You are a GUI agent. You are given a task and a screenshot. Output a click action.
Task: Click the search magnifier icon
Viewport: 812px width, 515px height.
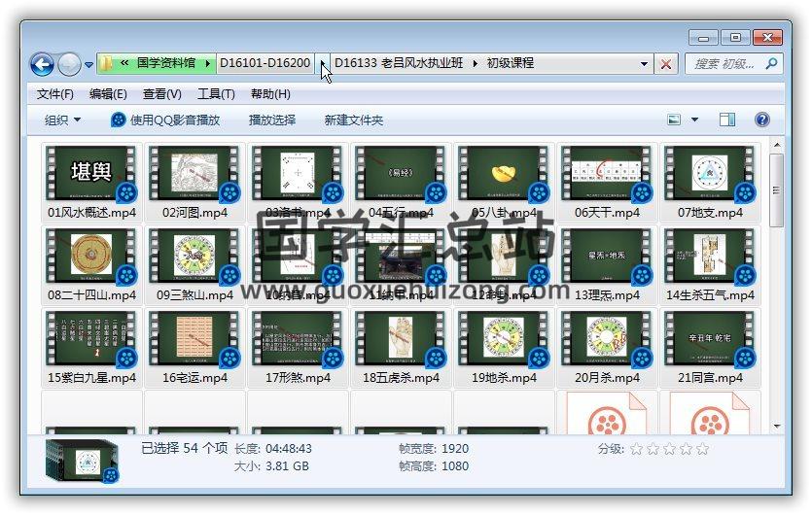771,63
